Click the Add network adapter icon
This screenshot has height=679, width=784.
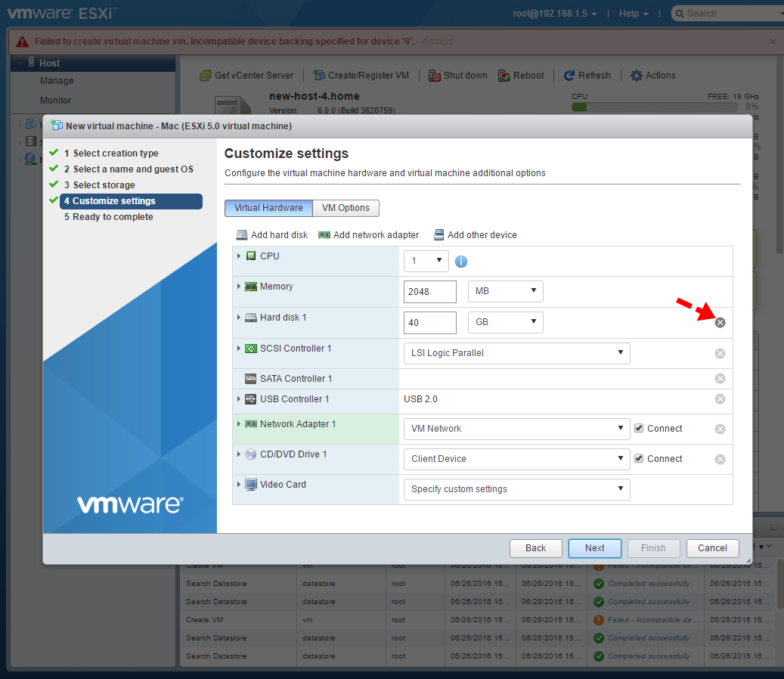[324, 235]
